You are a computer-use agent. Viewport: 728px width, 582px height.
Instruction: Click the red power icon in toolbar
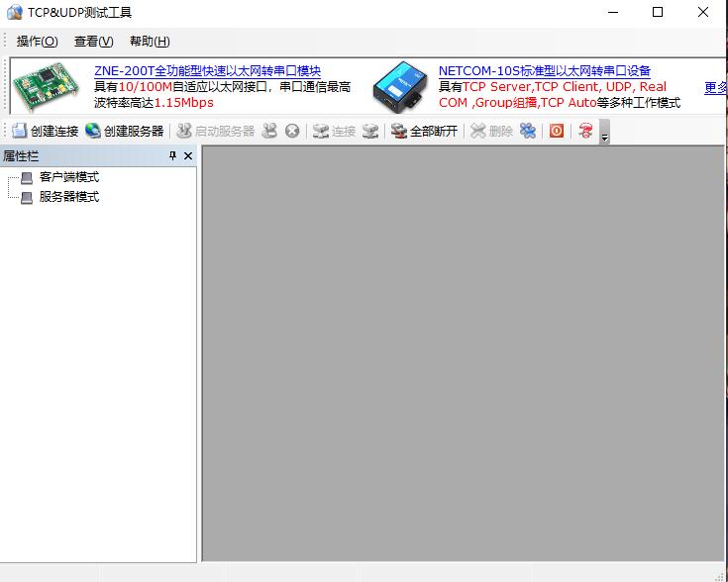[x=557, y=131]
